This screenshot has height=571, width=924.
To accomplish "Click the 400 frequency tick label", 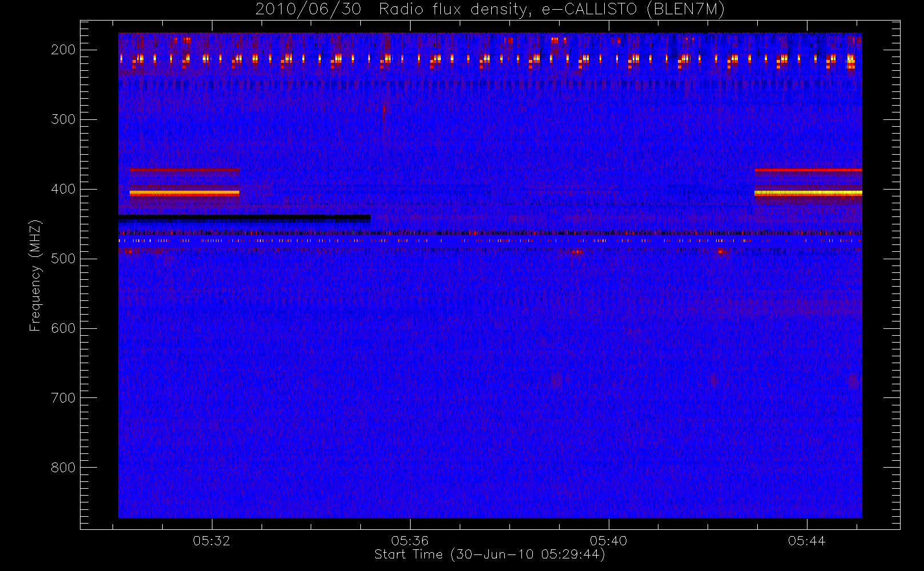I will click(63, 189).
